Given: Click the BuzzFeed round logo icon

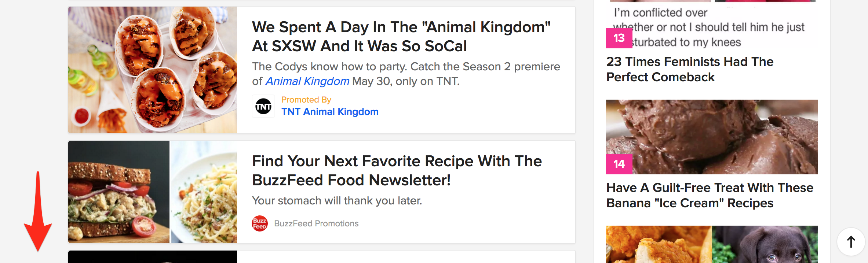Looking at the screenshot, I should point(260,223).
